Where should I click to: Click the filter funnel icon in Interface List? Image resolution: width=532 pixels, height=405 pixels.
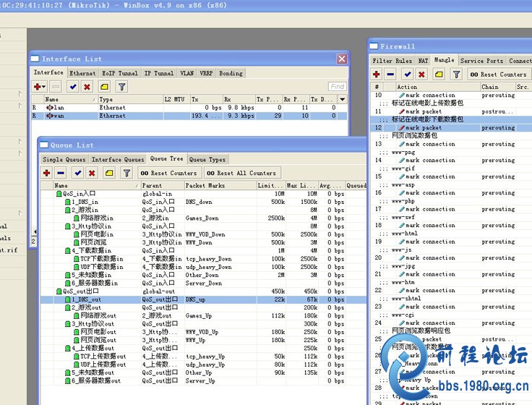pyautogui.click(x=122, y=87)
